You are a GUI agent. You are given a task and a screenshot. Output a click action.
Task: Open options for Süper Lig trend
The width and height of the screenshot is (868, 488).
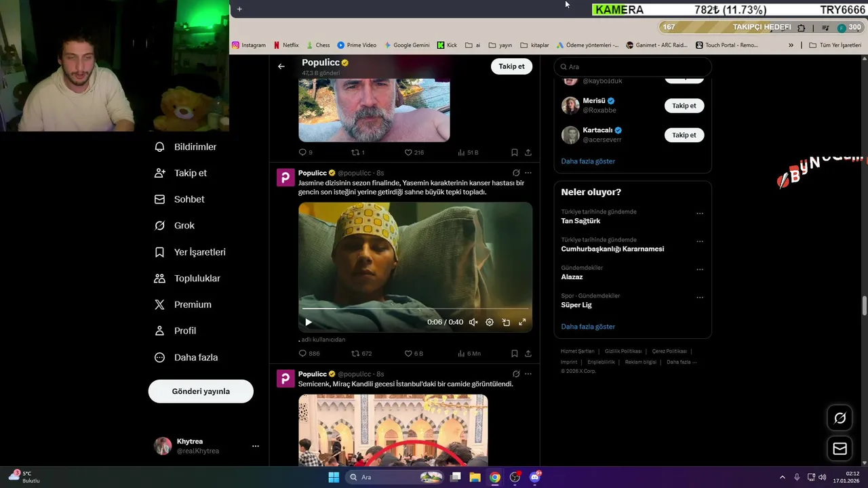click(700, 298)
